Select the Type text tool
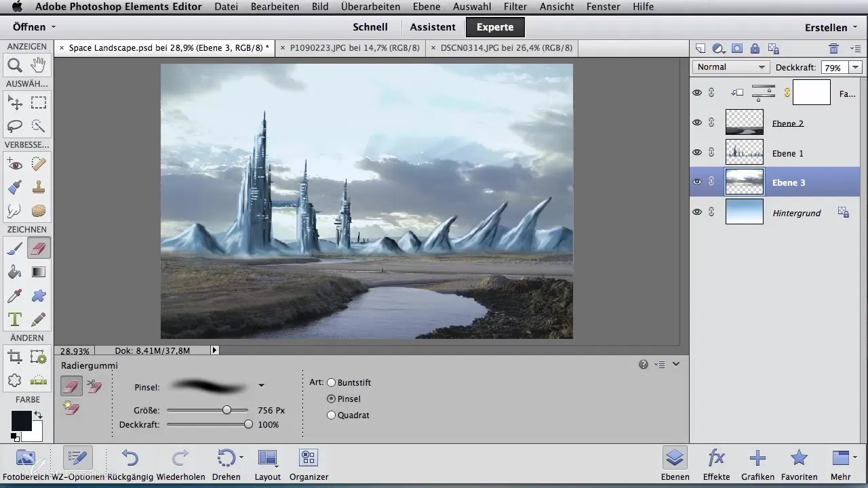Image resolution: width=868 pixels, height=488 pixels. (15, 319)
